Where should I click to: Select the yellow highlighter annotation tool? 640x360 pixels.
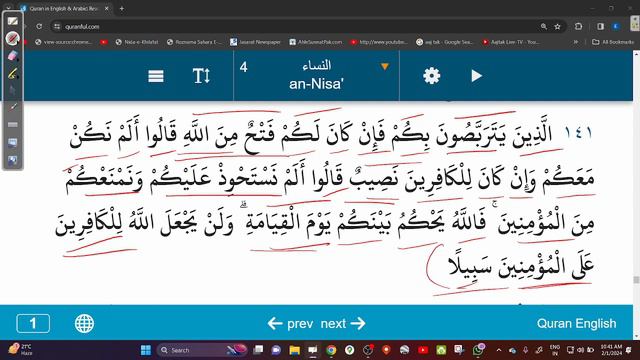click(12, 74)
